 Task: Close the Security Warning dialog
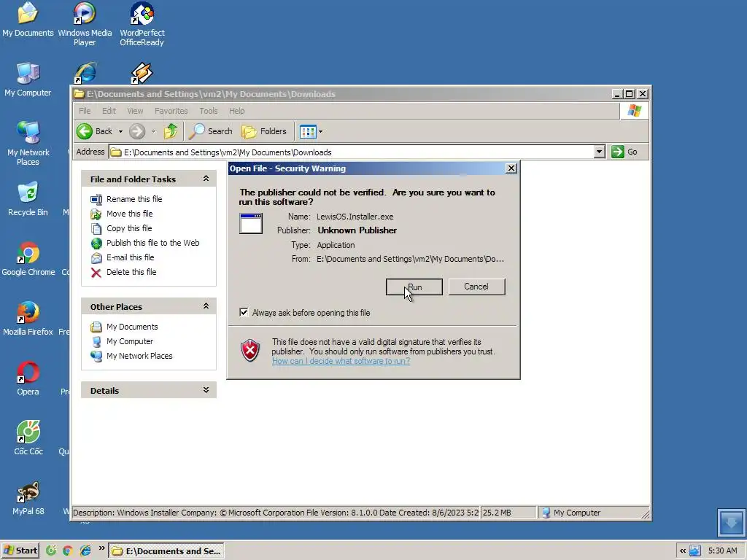tap(511, 168)
